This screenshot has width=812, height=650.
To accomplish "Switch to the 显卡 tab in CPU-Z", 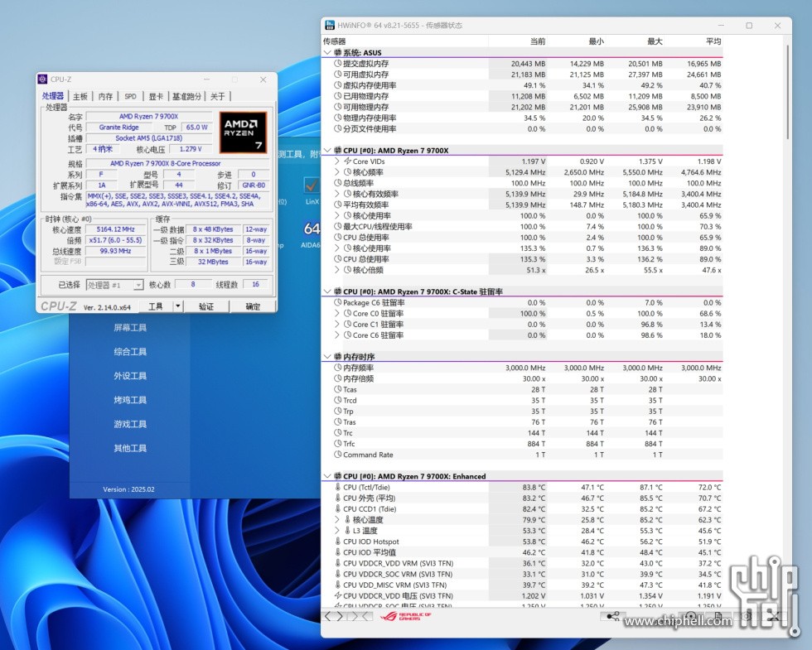I will tap(156, 96).
